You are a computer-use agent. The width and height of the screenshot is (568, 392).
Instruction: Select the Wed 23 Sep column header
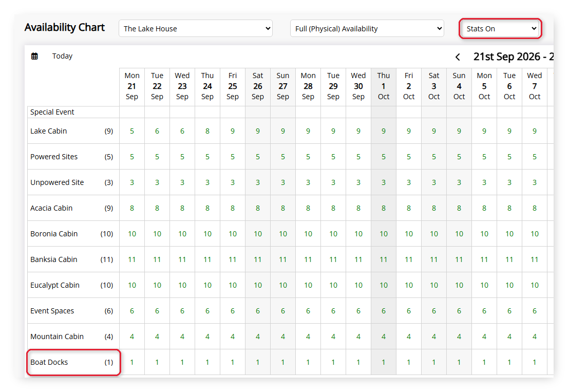pyautogui.click(x=182, y=86)
